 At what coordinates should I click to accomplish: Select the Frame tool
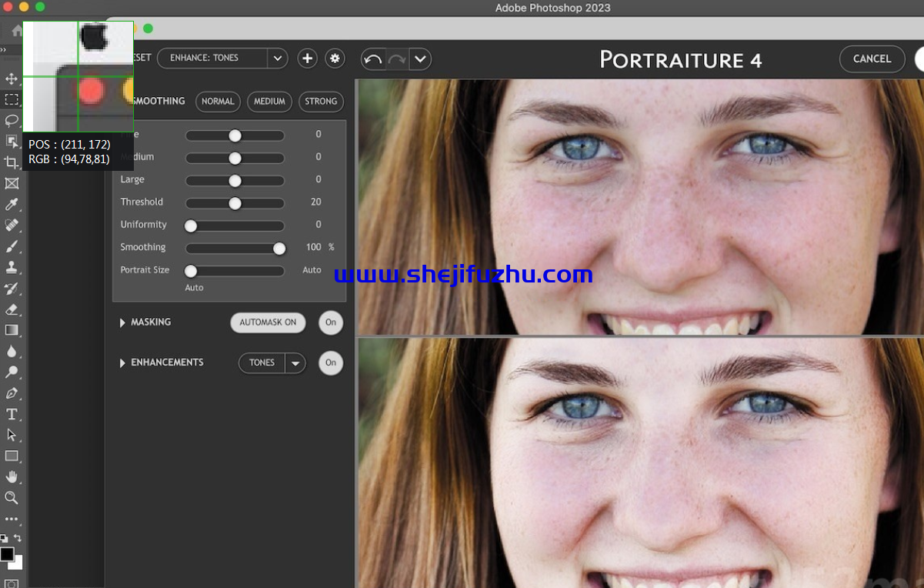(x=12, y=183)
